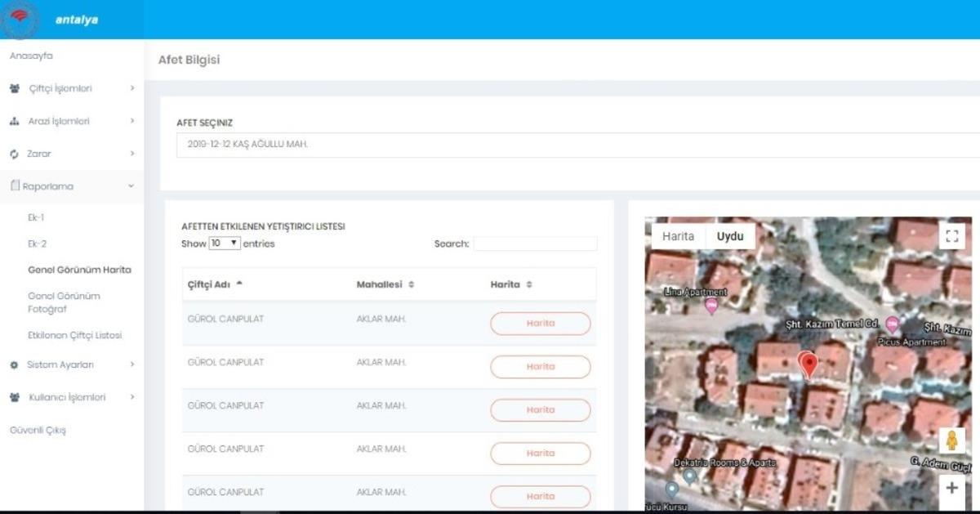The width and height of the screenshot is (980, 514).
Task: Switch map to Uydu satellite view
Action: (730, 236)
